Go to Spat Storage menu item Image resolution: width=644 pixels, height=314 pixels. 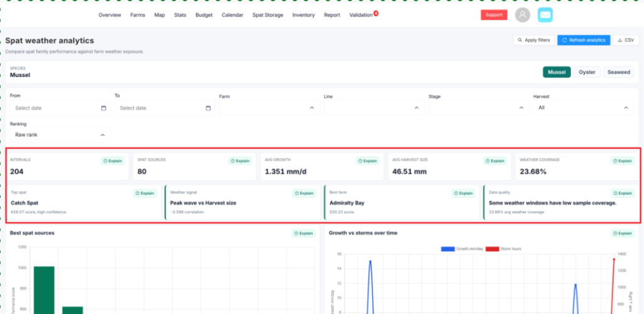coord(268,15)
